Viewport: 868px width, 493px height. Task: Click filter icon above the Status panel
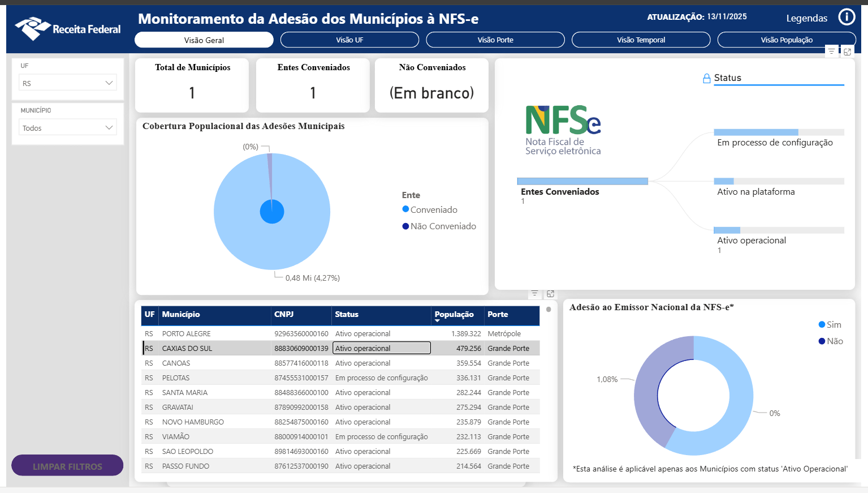(x=831, y=52)
